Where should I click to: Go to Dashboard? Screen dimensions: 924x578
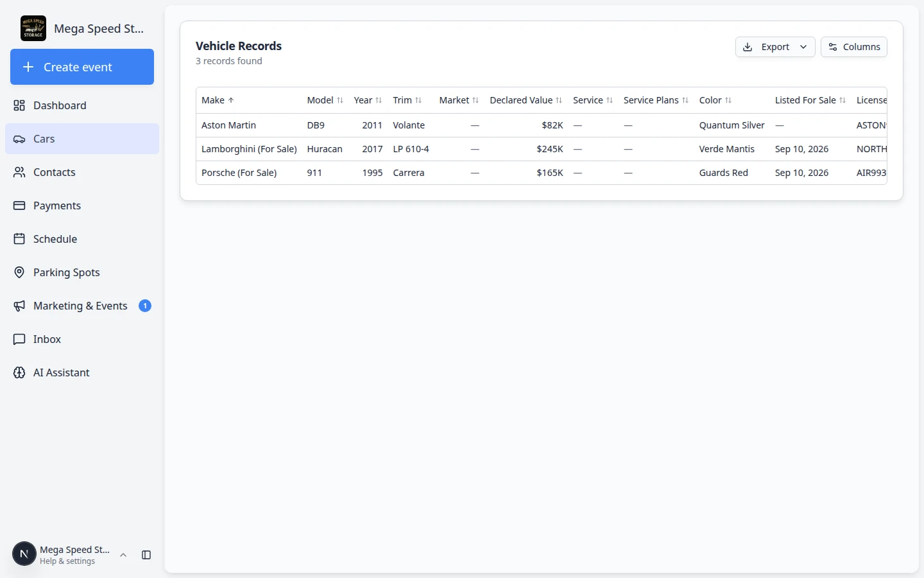pyautogui.click(x=82, y=105)
